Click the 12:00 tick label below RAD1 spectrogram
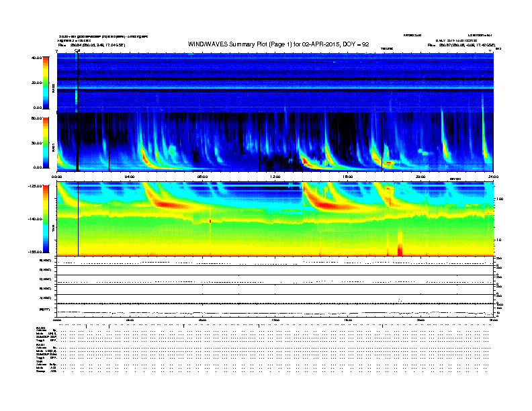This screenshot has height=411, width=532. [275, 177]
